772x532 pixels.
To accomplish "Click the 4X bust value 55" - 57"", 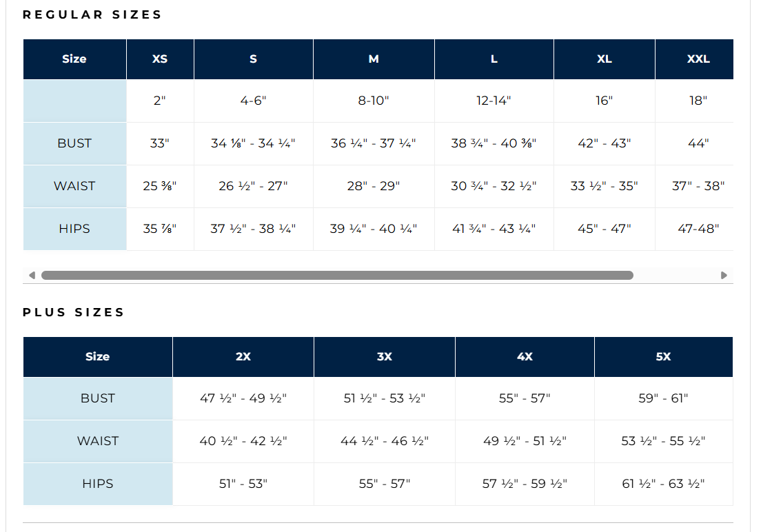I will tap(525, 398).
